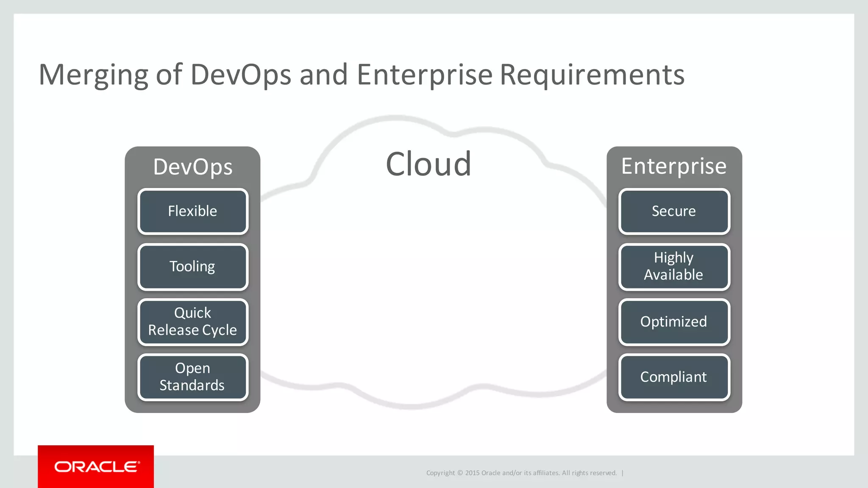Click the Cloud label text

[428, 164]
